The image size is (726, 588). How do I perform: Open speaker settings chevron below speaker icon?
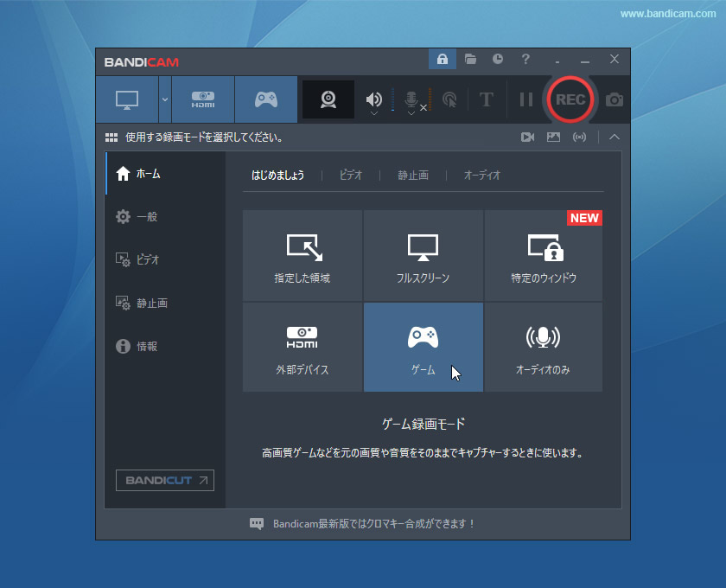tap(374, 113)
